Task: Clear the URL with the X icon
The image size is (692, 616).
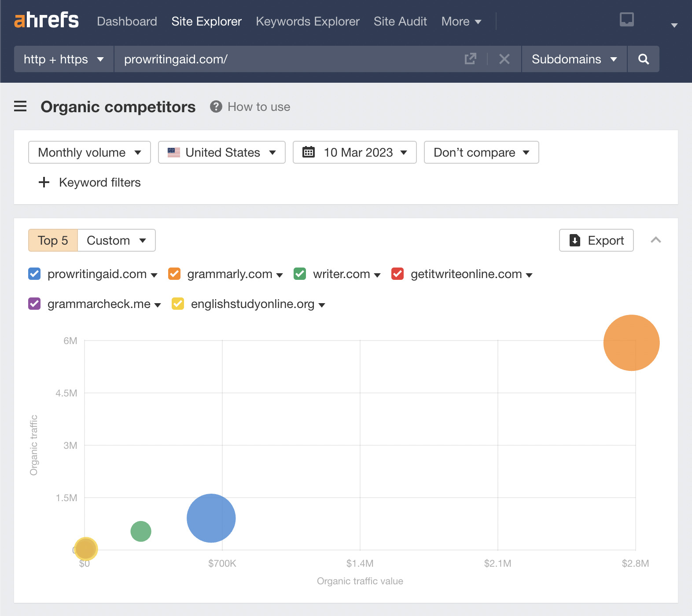Action: [x=504, y=59]
